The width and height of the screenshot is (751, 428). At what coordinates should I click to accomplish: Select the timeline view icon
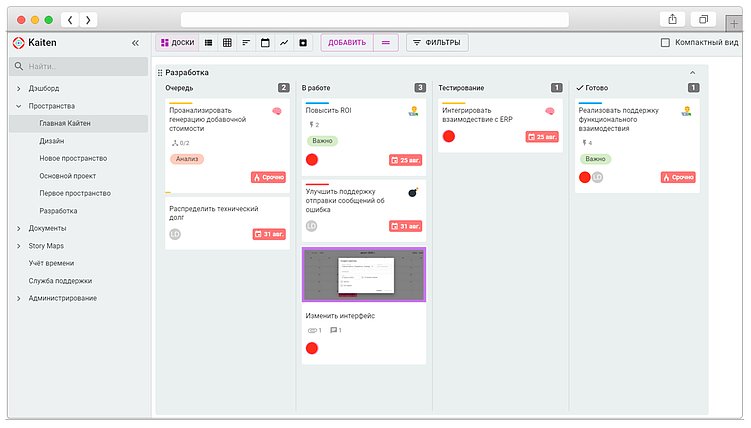(x=247, y=43)
